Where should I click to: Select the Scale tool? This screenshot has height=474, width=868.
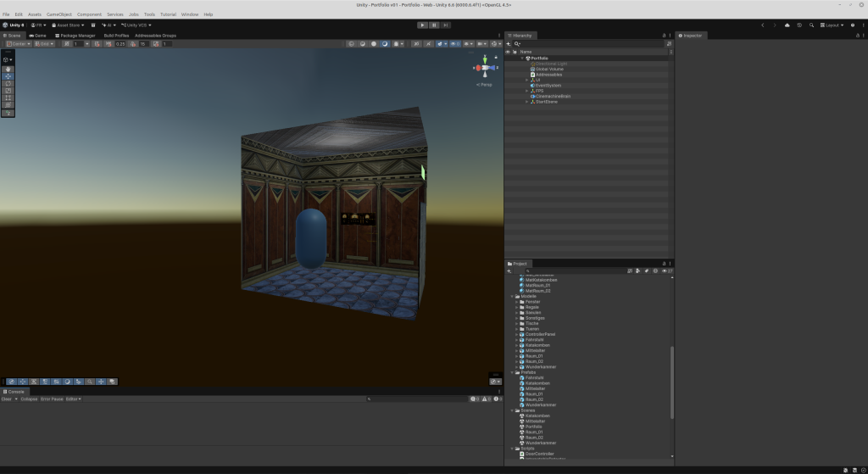point(8,91)
